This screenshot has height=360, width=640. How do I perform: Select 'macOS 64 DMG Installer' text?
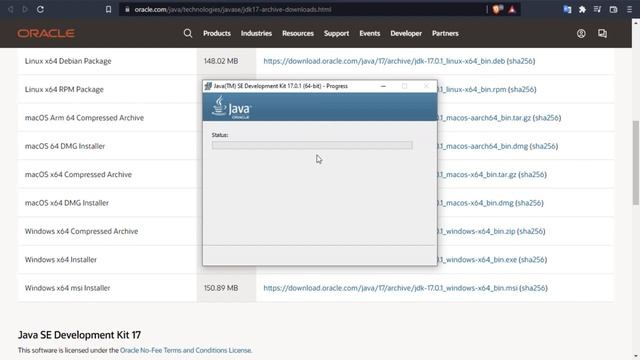[65, 146]
